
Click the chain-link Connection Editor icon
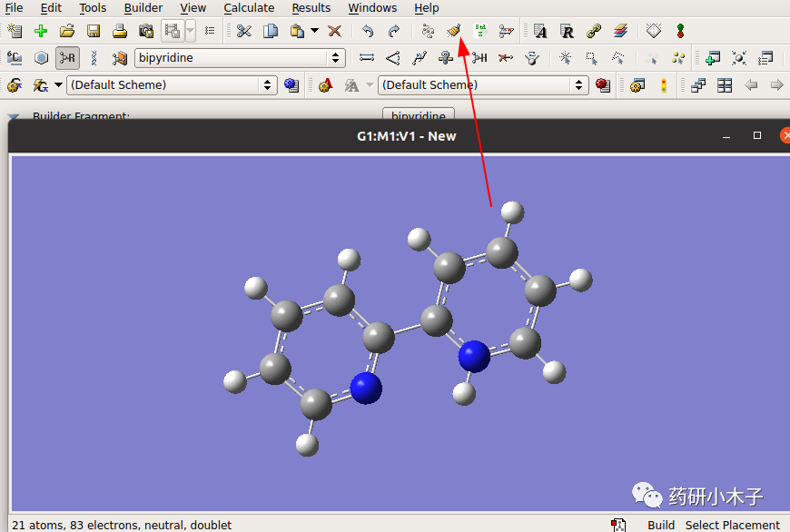point(594,31)
